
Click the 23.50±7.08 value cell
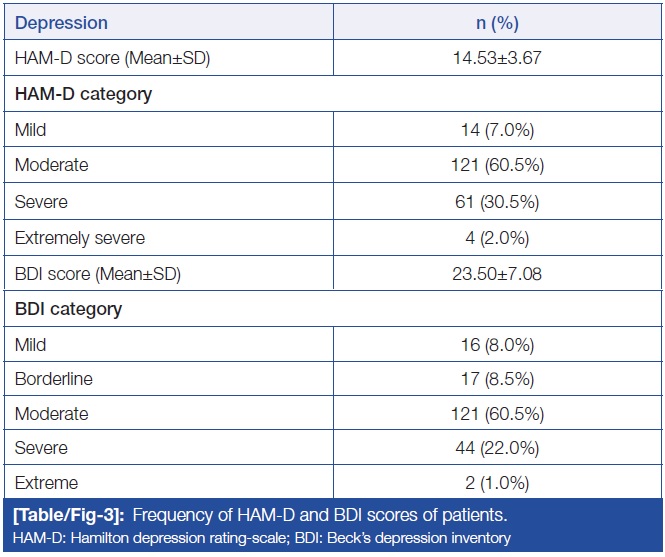pos(497,273)
